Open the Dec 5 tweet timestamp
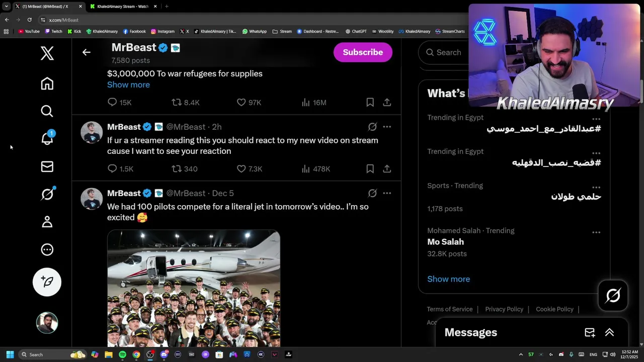 [223, 193]
